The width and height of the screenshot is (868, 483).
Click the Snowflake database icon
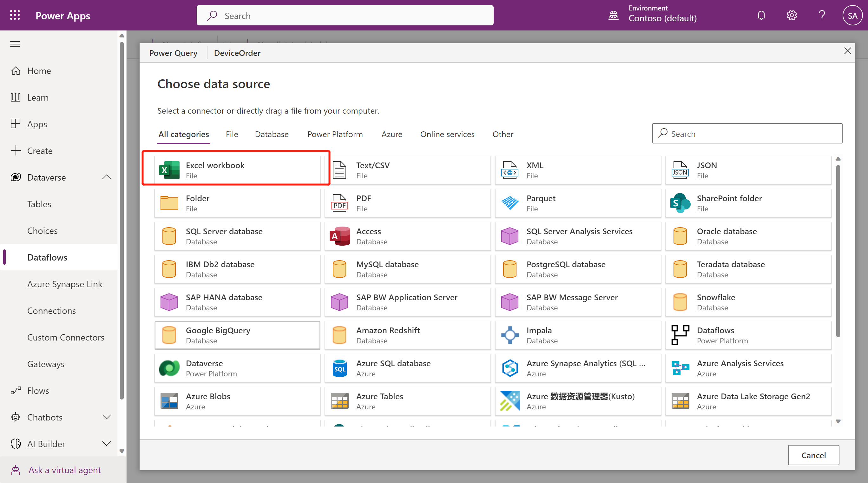(680, 302)
